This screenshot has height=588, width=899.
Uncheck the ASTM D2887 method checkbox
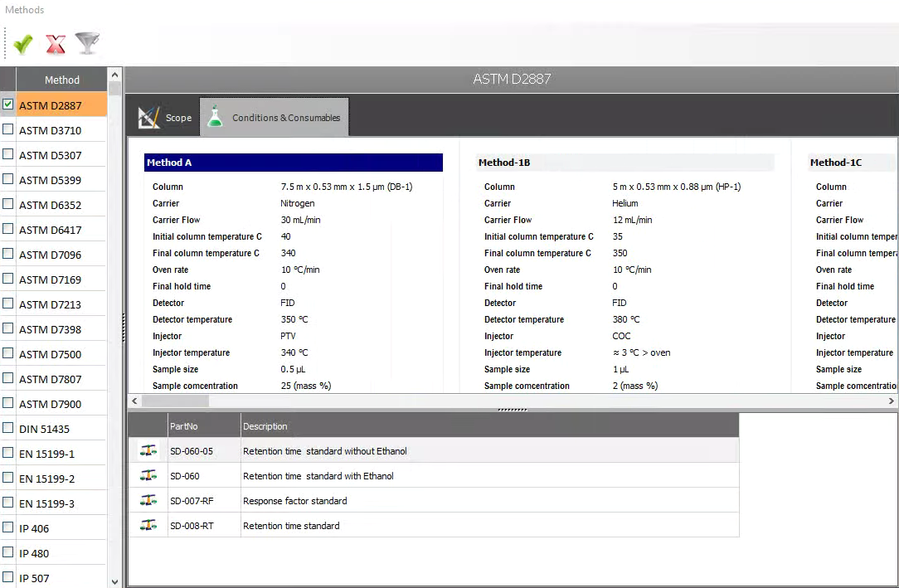click(8, 104)
